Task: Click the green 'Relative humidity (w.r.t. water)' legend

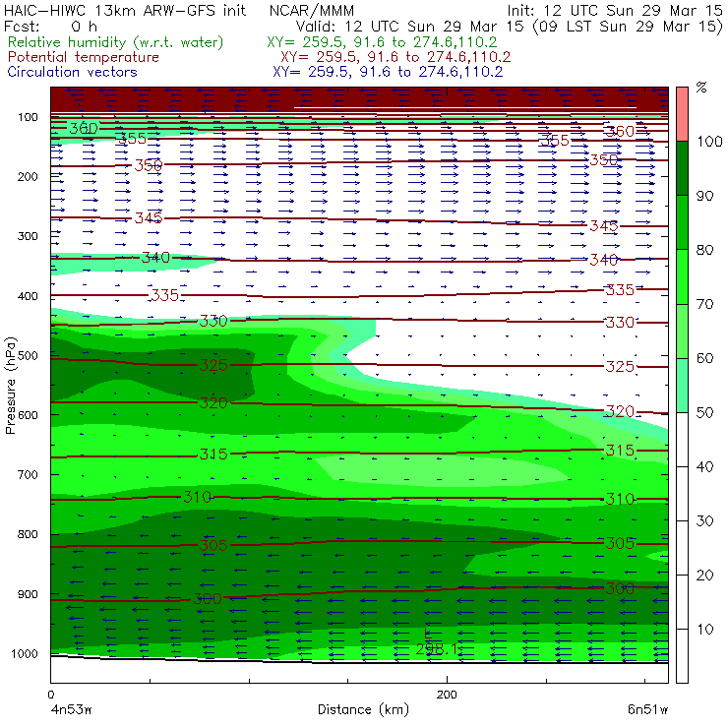Action: tap(116, 42)
